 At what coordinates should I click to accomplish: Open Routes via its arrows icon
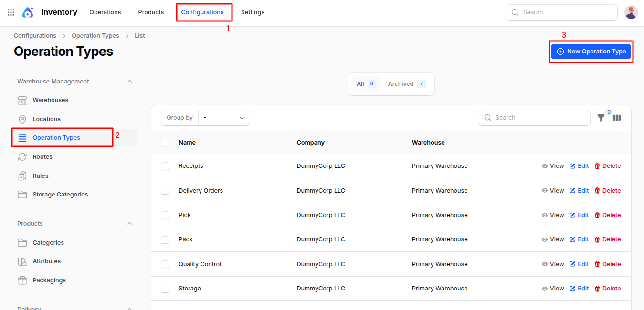point(22,157)
